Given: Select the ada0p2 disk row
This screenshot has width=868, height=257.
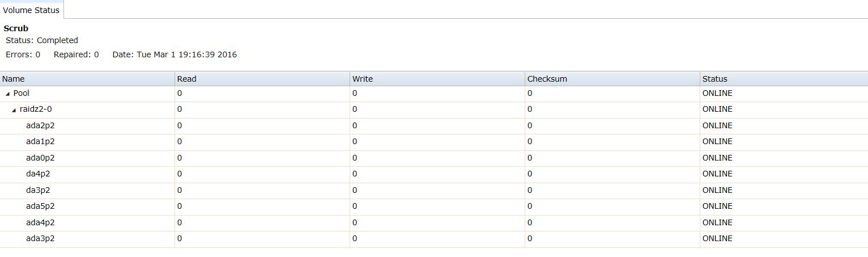Looking at the screenshot, I should (x=434, y=158).
